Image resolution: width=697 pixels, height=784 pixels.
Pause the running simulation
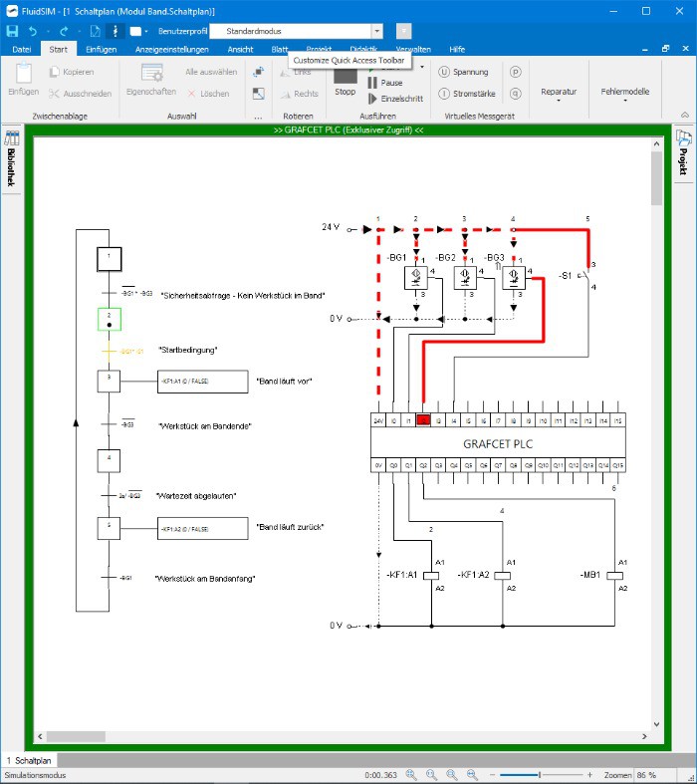pyautogui.click(x=384, y=83)
